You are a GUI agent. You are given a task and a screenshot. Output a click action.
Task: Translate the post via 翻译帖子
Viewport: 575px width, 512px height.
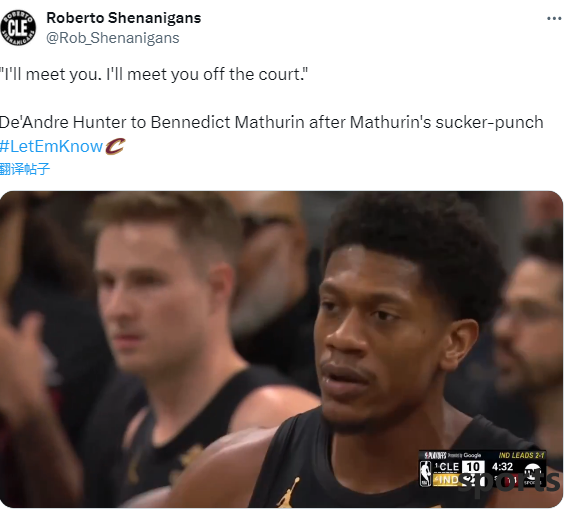click(x=25, y=169)
